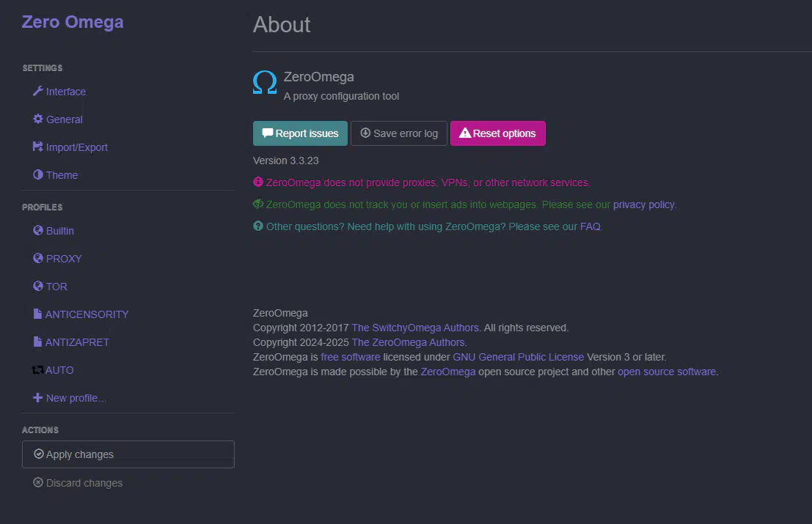Click the speech bubble icon on Report issues

[x=267, y=133]
